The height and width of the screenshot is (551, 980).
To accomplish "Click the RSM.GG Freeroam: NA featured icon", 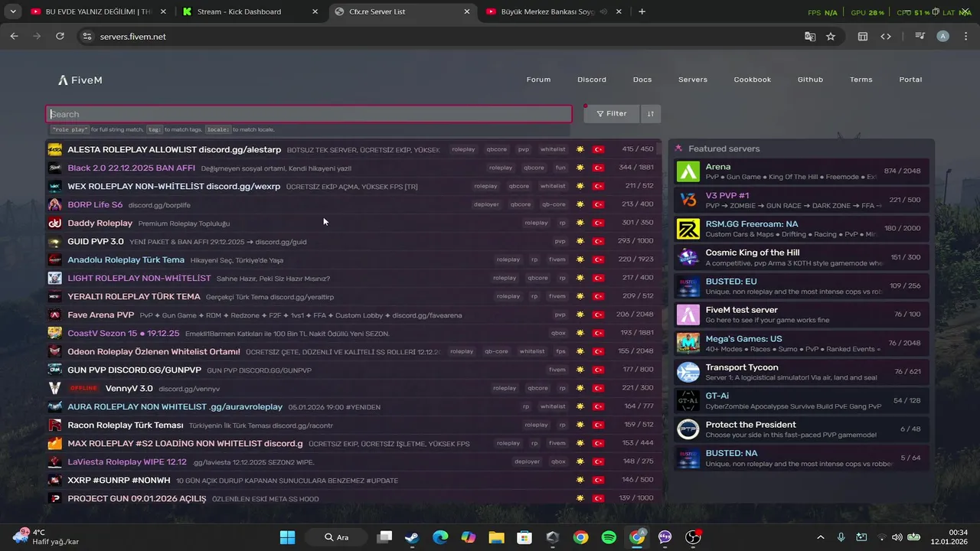I will (688, 229).
